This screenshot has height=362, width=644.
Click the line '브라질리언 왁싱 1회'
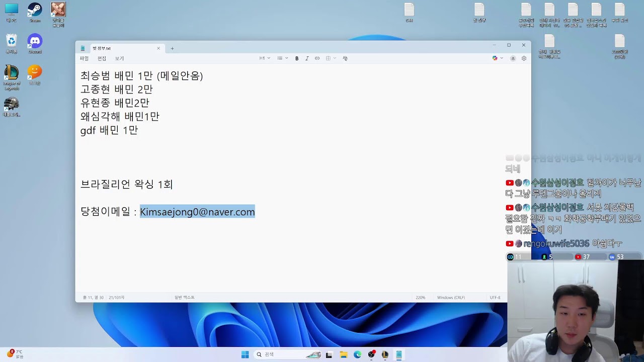pyautogui.click(x=127, y=185)
